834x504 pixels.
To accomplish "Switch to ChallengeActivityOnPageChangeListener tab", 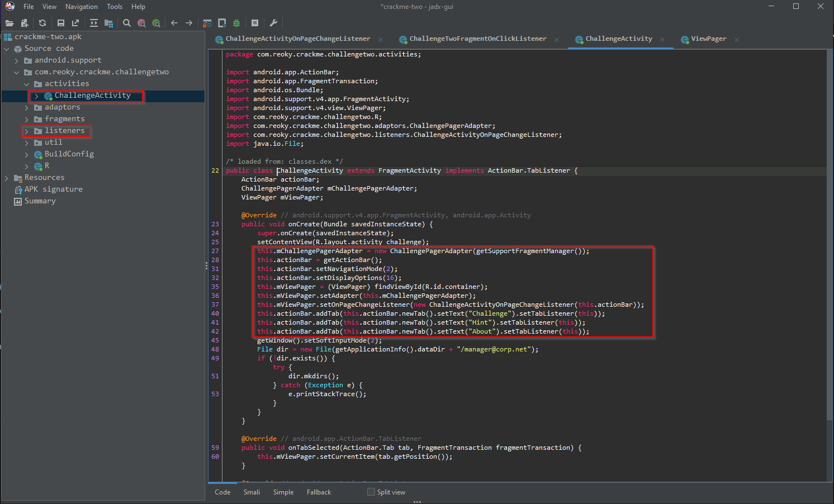I will (x=298, y=39).
